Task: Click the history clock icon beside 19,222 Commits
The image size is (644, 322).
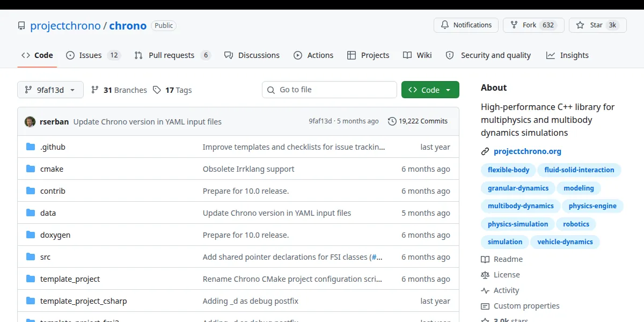Action: coord(392,121)
